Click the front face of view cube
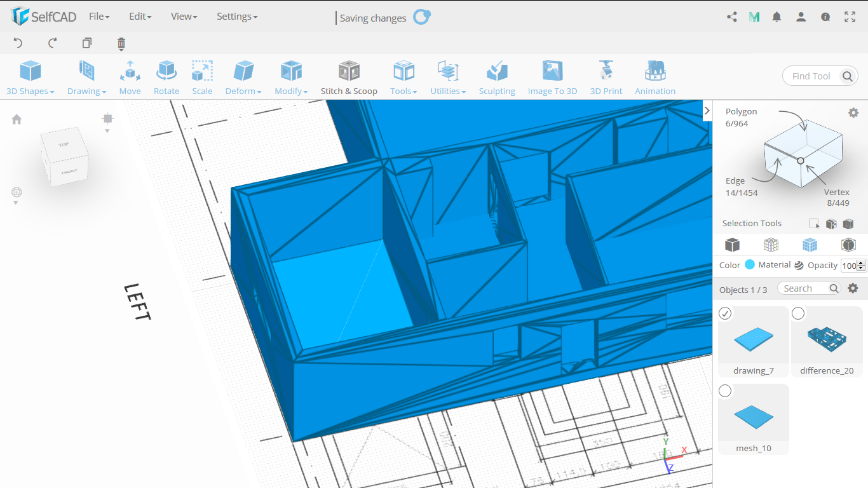Screen dimensions: 868x488 pos(68,172)
